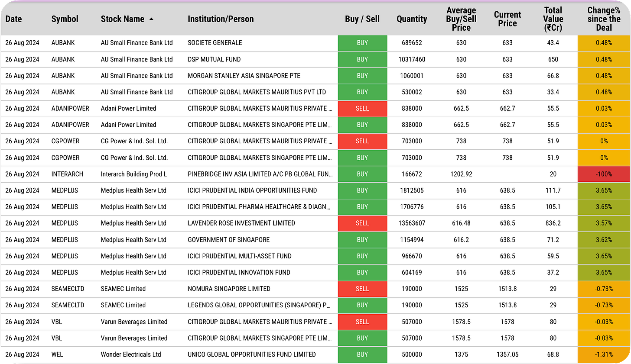631x364 pixels.
Task: Click the BUY cell in SOCIETE GENERALE row
Action: pyautogui.click(x=362, y=43)
